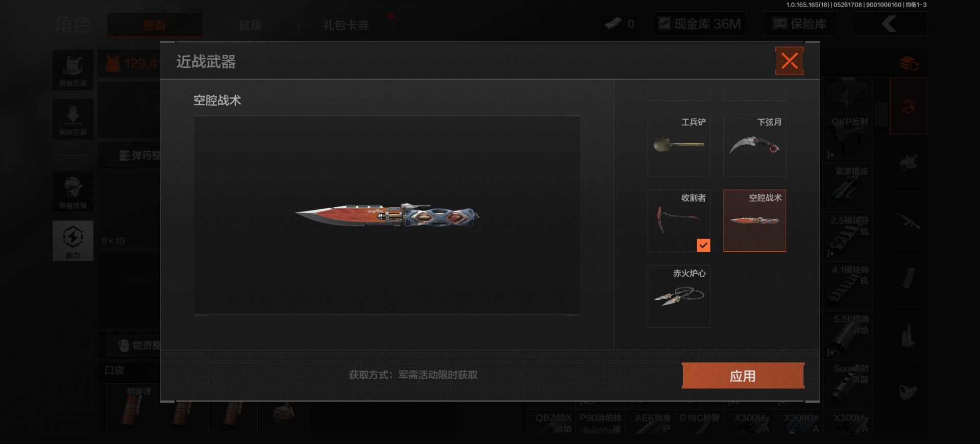
Task: Open the 保险库 vault button
Action: pyautogui.click(x=799, y=24)
